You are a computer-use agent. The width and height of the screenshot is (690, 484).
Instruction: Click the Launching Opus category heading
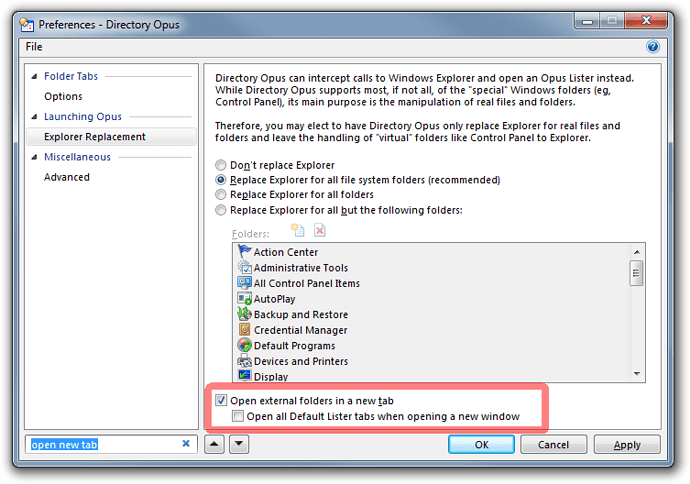pyautogui.click(x=83, y=117)
